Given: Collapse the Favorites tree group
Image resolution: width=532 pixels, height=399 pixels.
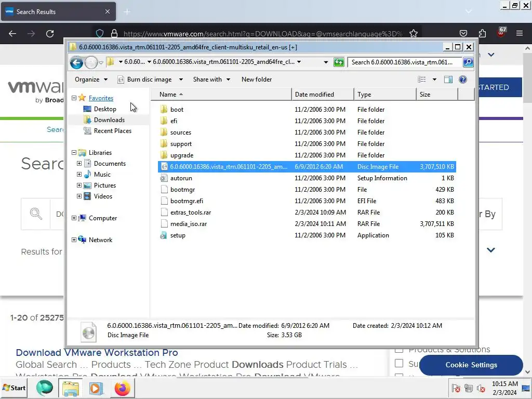Looking at the screenshot, I should coord(74,98).
